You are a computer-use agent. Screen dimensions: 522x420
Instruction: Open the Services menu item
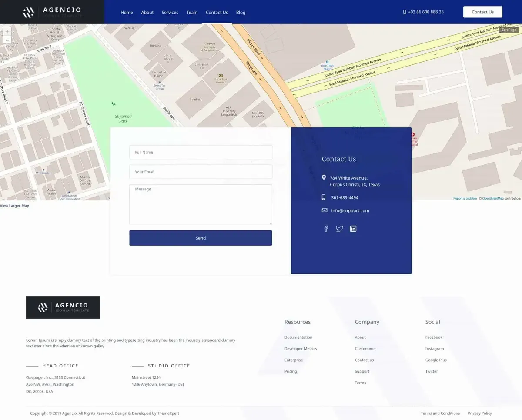point(170,13)
